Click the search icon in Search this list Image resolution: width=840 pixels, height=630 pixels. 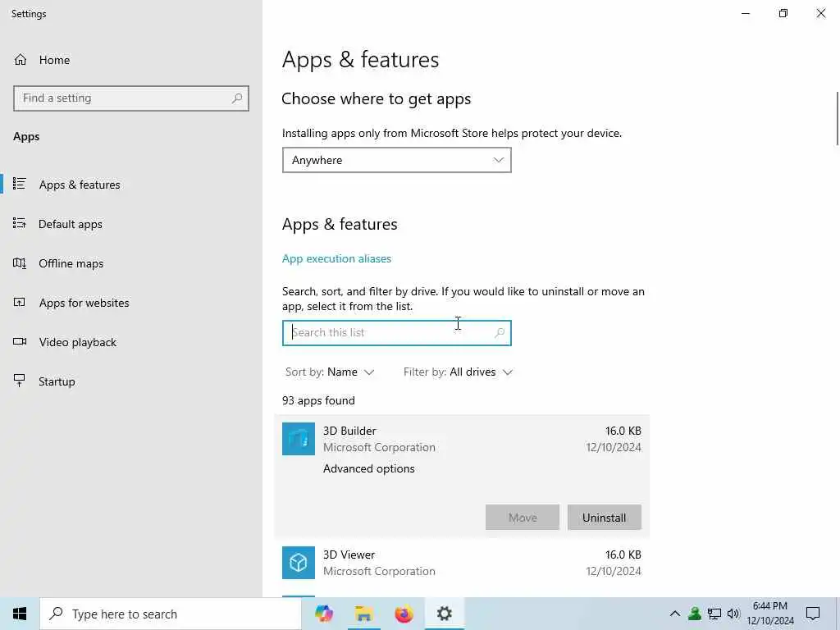click(x=500, y=333)
